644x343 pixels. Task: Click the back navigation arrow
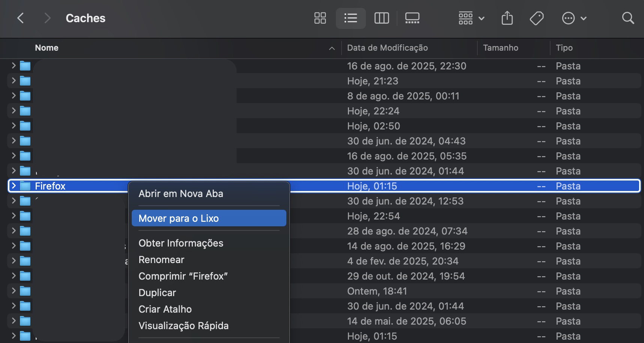coord(21,18)
